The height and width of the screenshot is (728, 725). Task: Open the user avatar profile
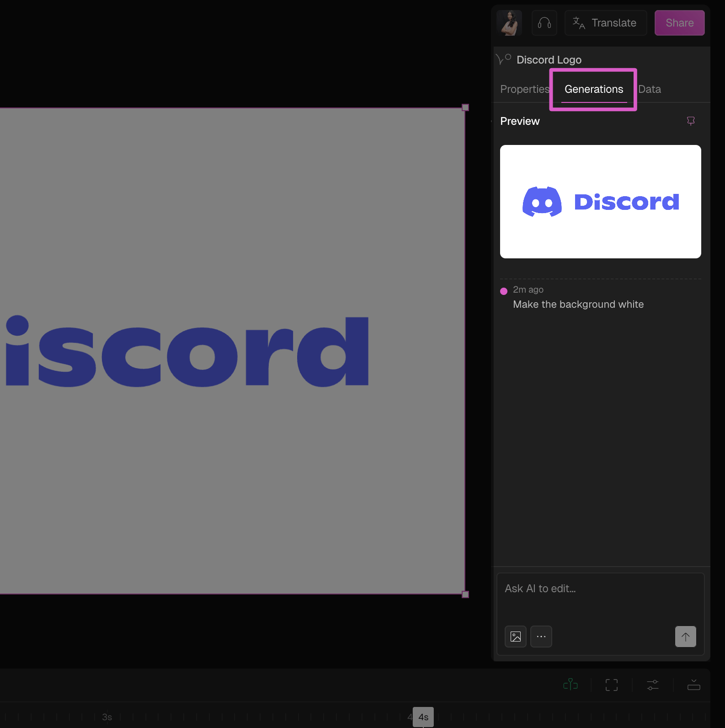coord(509,23)
